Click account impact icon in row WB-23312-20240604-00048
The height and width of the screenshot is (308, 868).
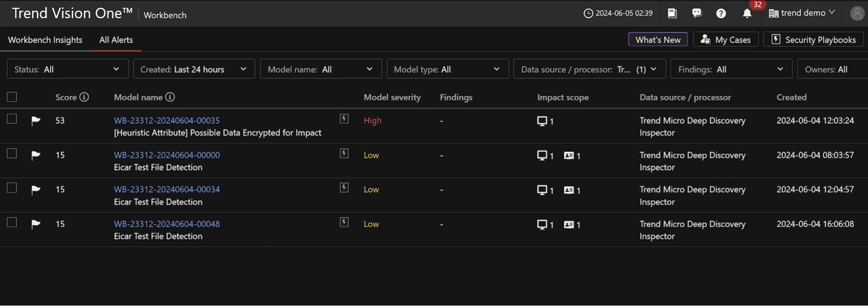click(x=569, y=225)
